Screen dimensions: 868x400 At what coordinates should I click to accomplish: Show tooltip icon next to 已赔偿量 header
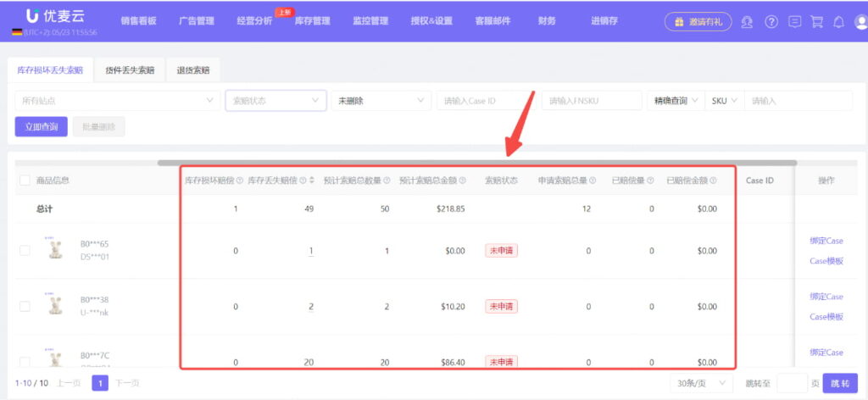point(650,181)
